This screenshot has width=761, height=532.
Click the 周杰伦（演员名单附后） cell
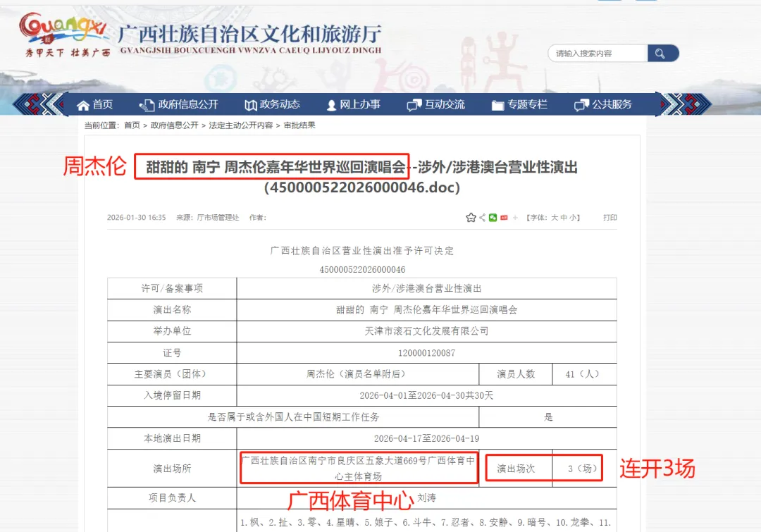[358, 374]
